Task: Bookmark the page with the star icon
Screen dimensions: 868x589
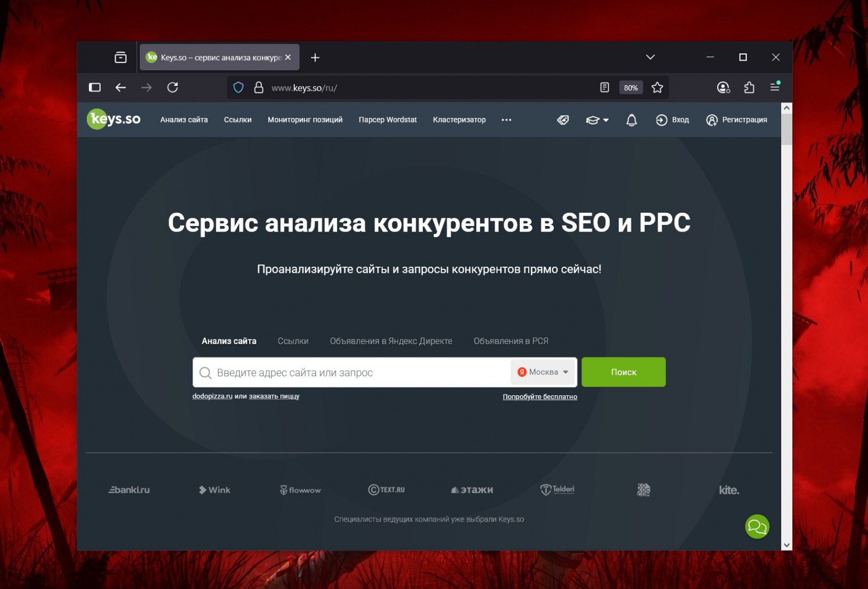Action: click(x=657, y=87)
